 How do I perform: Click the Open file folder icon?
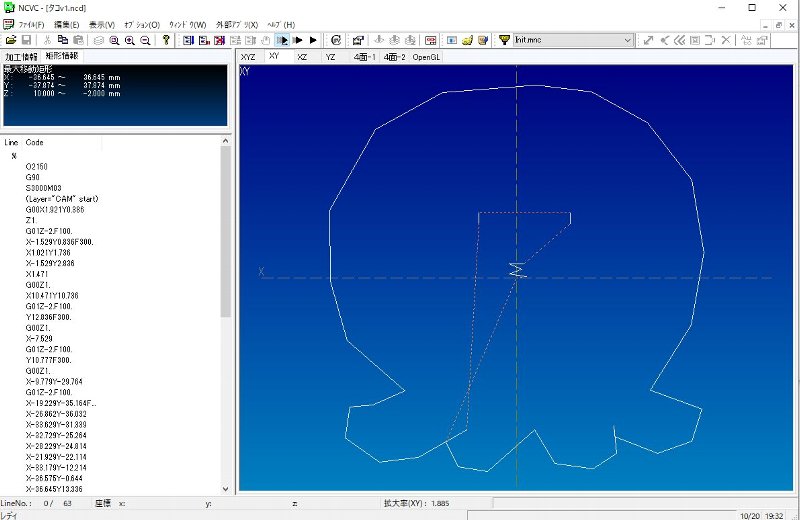click(11, 40)
